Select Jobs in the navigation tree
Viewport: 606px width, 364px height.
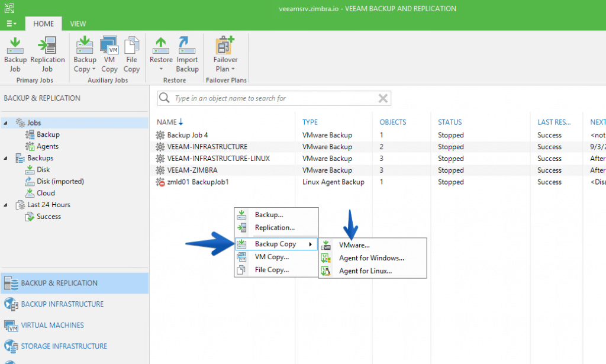tap(34, 123)
